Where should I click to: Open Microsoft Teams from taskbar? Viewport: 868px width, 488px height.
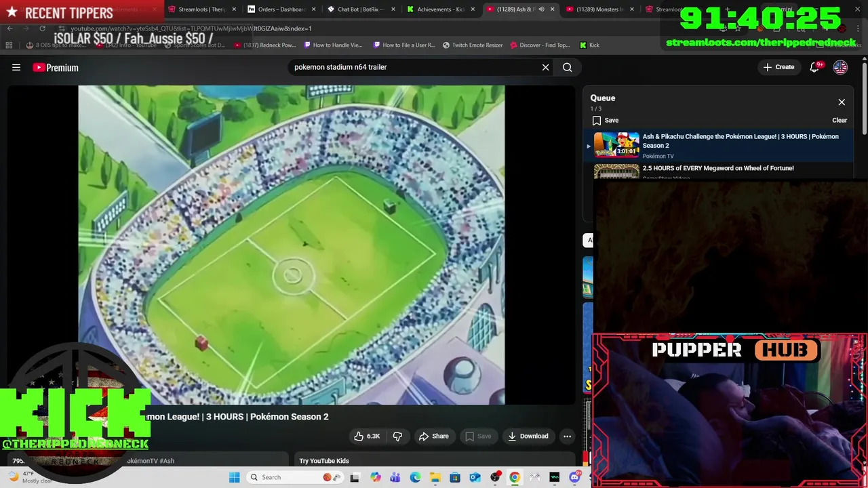[x=395, y=477]
